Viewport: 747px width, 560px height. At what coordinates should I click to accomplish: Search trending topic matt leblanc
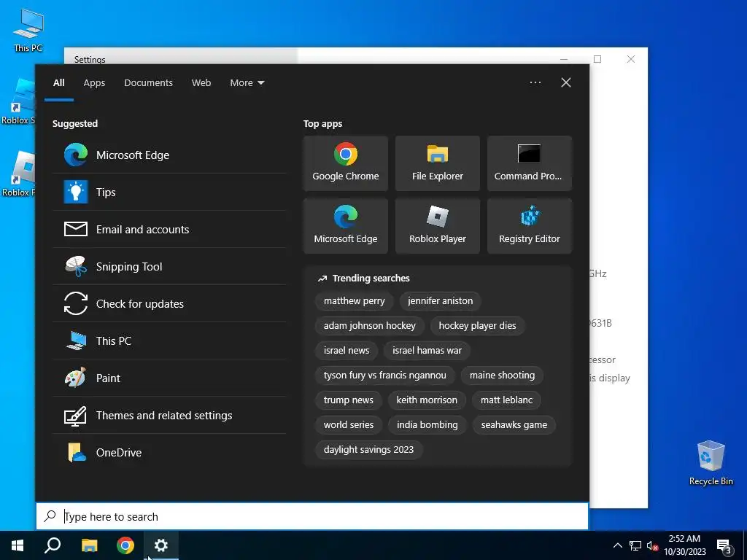tap(506, 400)
